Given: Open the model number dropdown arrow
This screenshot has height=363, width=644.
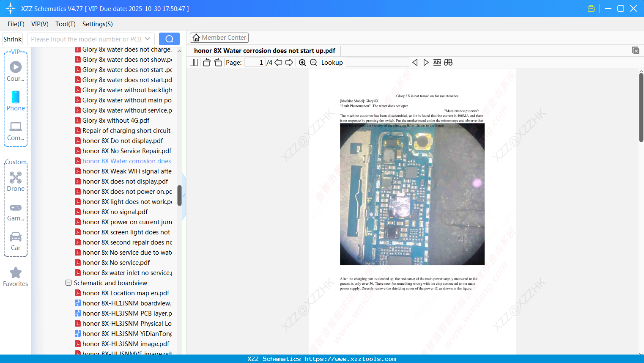Looking at the screenshot, I should pos(148,39).
